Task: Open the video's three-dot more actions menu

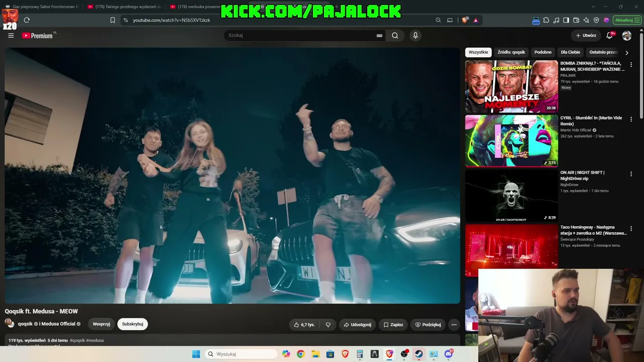Action: [454, 325]
